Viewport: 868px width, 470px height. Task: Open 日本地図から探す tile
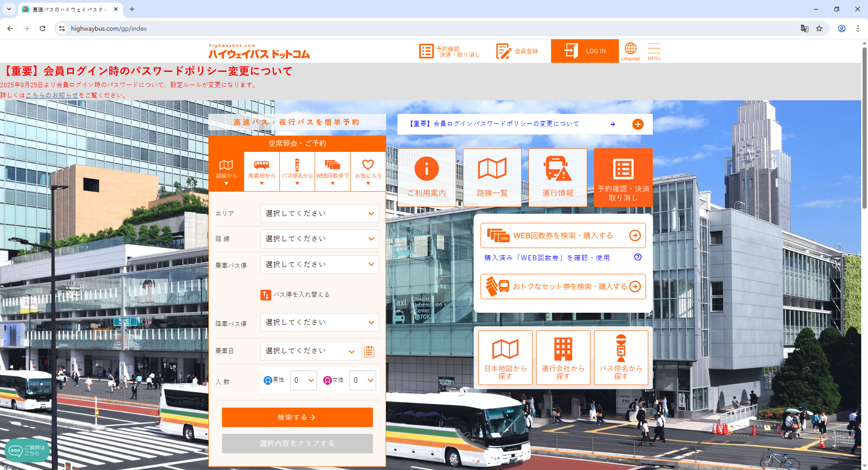coord(505,357)
